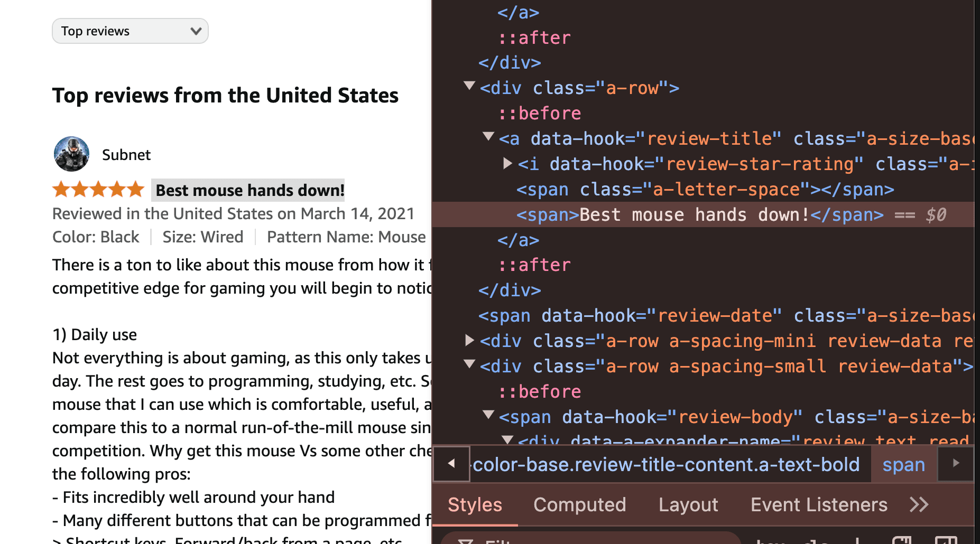Open the Event Listeners tab
Screen dimensions: 980x544
[x=819, y=505]
